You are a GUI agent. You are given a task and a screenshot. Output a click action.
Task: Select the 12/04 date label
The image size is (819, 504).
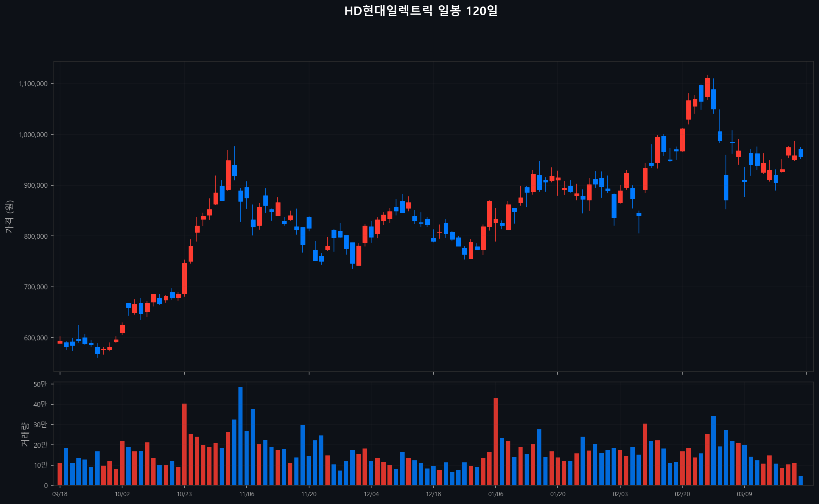371,494
